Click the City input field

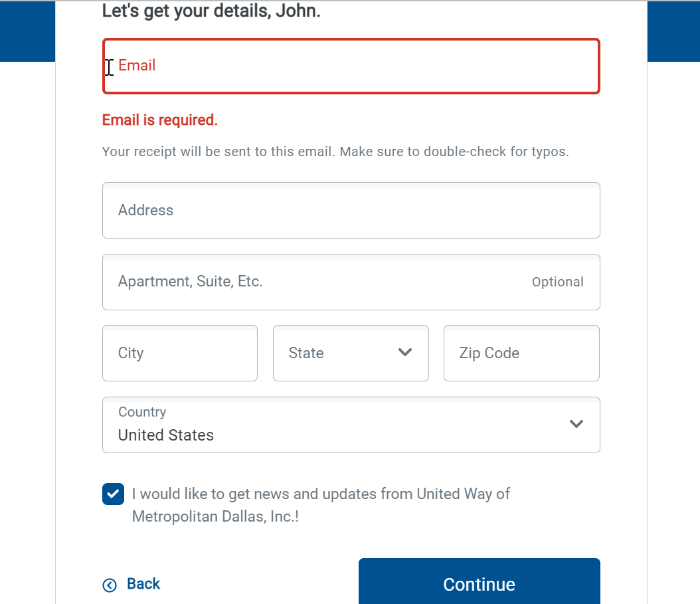180,353
